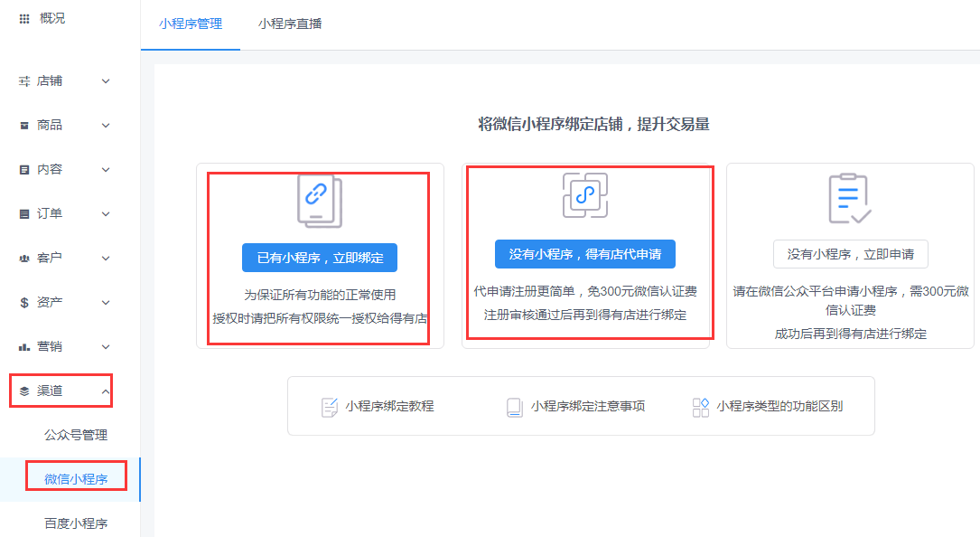Click text 授权时请把所有权限统一授权给得有店
This screenshot has height=537, width=980.
[x=320, y=318]
